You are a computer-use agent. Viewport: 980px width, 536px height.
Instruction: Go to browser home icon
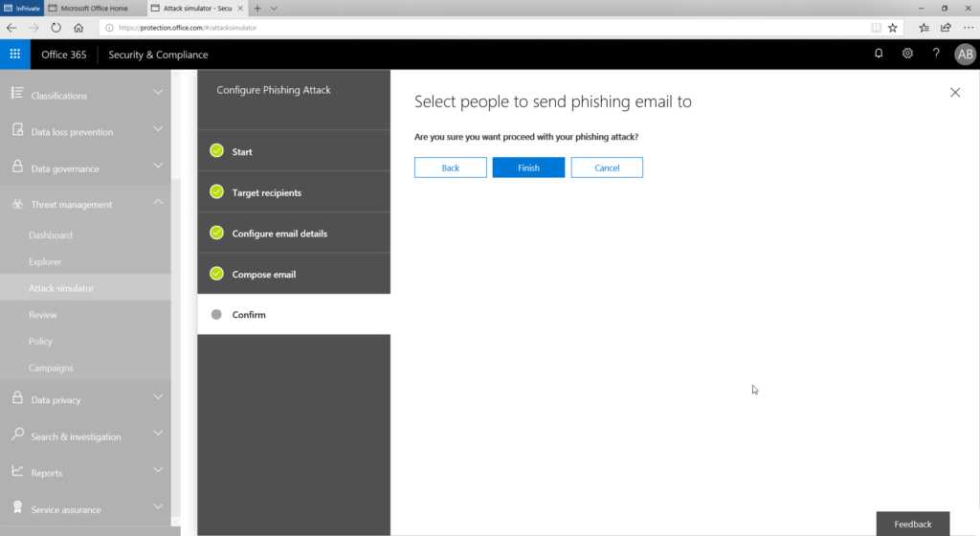pos(78,28)
